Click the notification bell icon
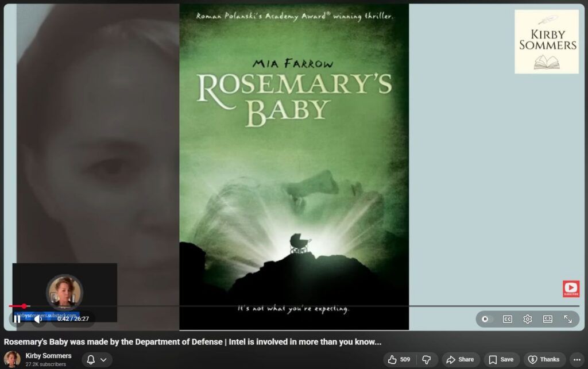Screen dimensions: 588x369 [x=91, y=360]
